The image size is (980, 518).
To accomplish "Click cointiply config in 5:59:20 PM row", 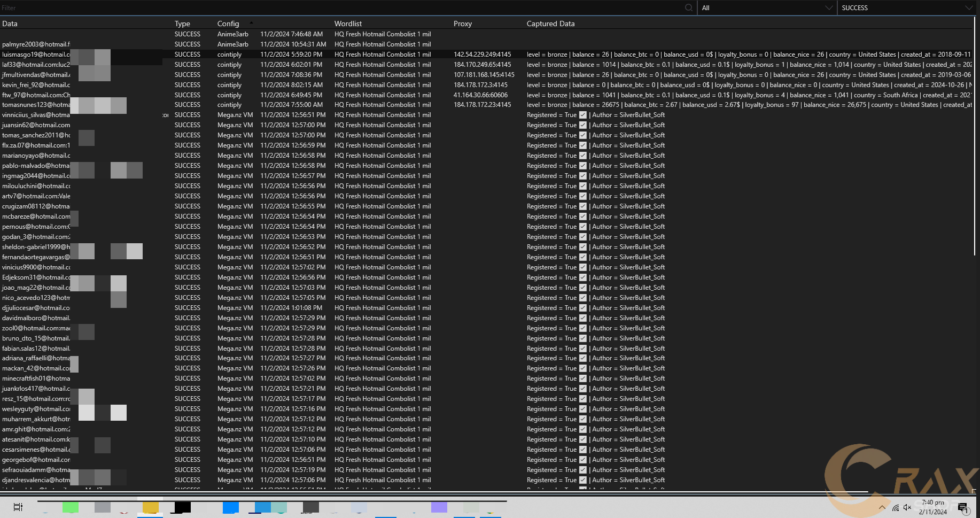I will click(229, 55).
